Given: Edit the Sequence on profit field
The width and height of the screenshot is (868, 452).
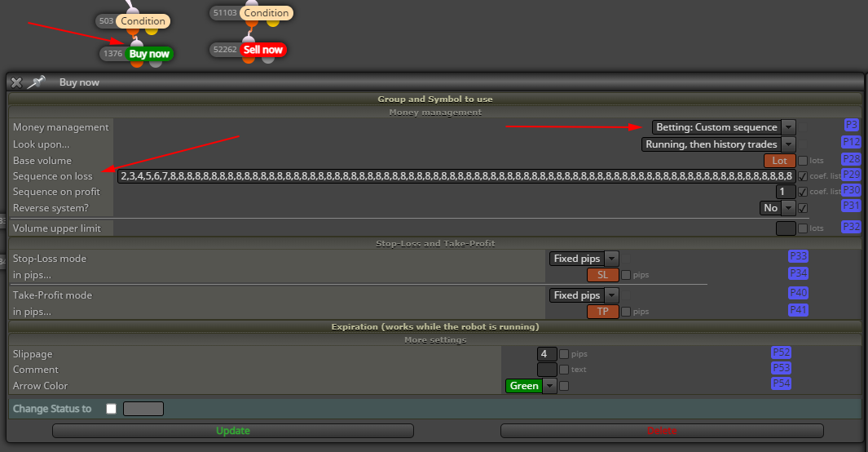Looking at the screenshot, I should tap(786, 192).
